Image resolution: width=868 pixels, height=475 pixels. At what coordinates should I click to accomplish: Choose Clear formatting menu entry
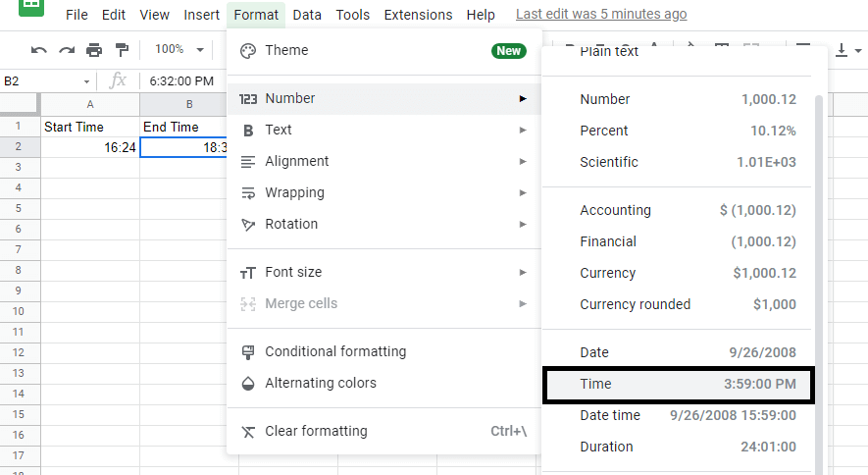pos(383,432)
